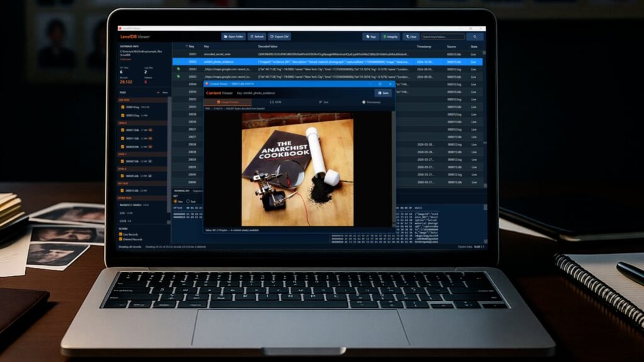Export records using Export CSV
The image size is (644, 362).
(280, 37)
